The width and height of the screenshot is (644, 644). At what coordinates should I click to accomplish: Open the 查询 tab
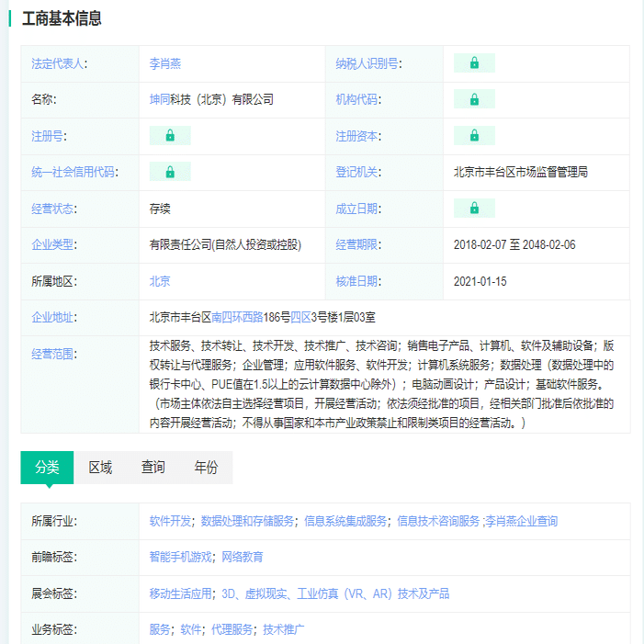pos(153,467)
